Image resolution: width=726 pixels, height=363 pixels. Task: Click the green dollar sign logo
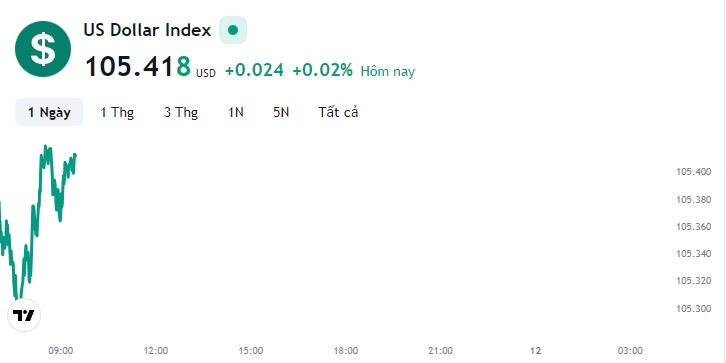tap(43, 49)
